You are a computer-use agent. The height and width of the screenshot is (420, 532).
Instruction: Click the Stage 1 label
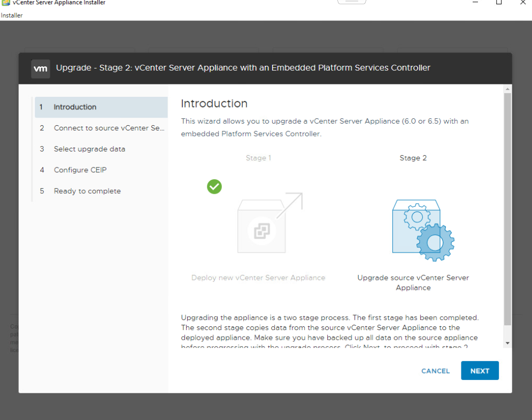click(258, 158)
